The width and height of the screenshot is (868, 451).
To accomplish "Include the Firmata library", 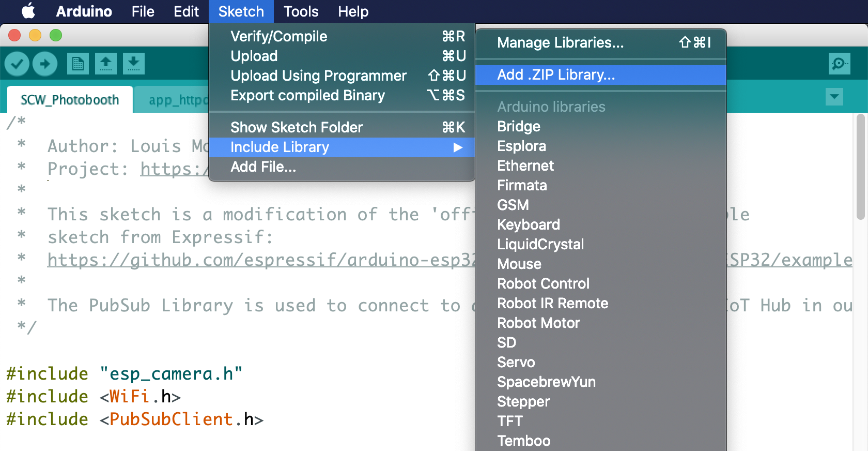I will tap(601, 185).
